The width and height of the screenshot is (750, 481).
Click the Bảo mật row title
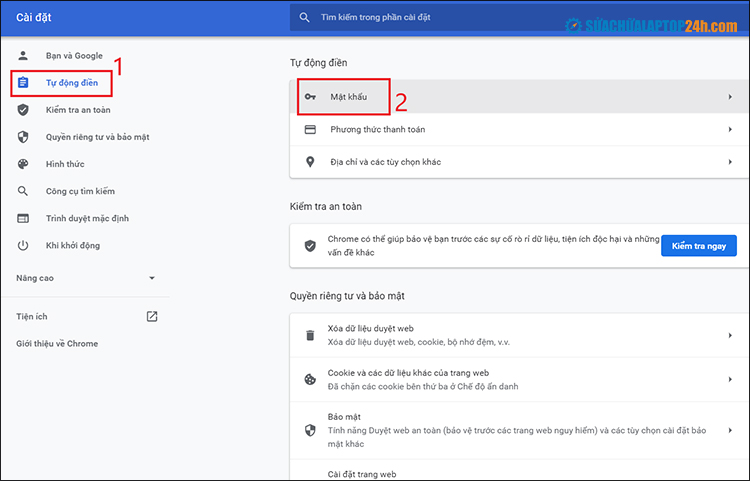[344, 417]
